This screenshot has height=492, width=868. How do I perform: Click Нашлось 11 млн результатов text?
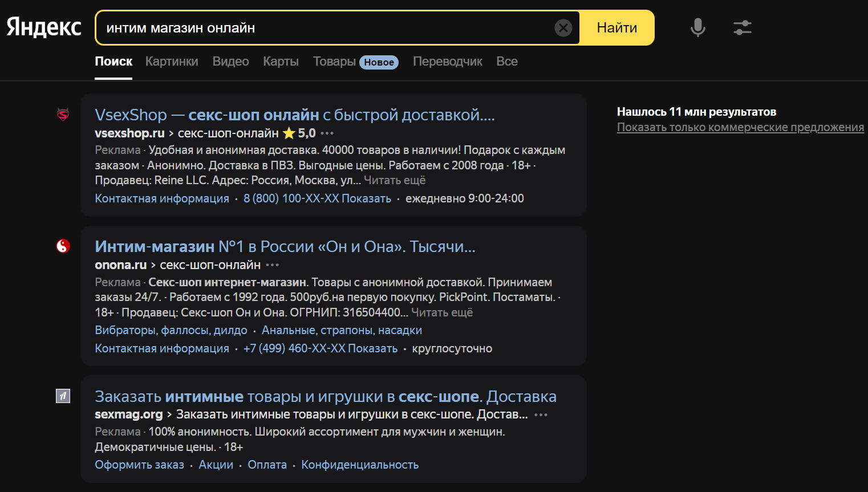(x=696, y=112)
